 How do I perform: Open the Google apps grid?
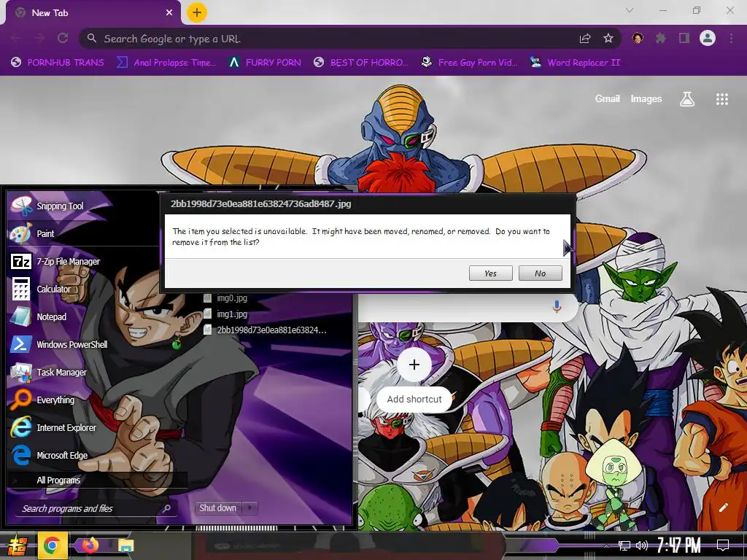[721, 99]
